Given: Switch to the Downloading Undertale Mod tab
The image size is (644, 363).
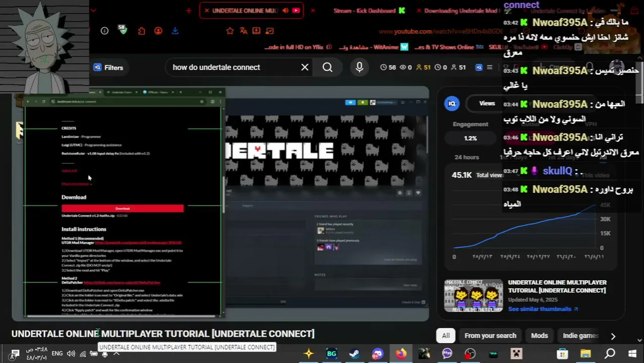Looking at the screenshot, I should click(462, 11).
